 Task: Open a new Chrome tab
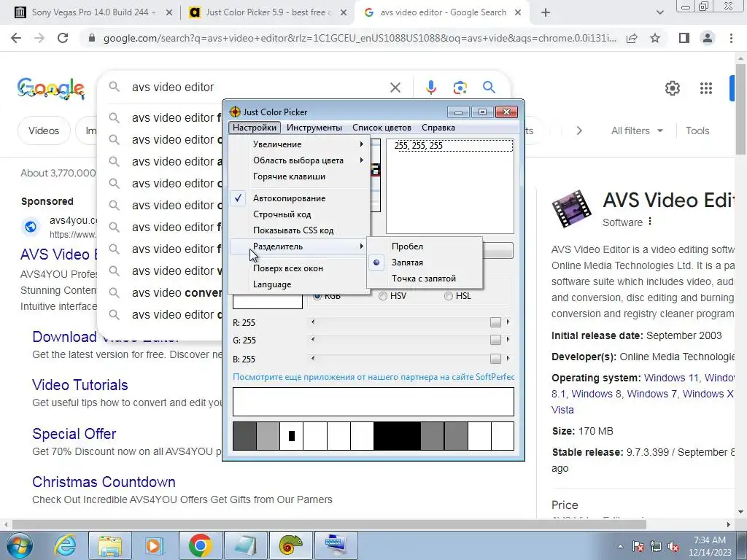tap(546, 13)
